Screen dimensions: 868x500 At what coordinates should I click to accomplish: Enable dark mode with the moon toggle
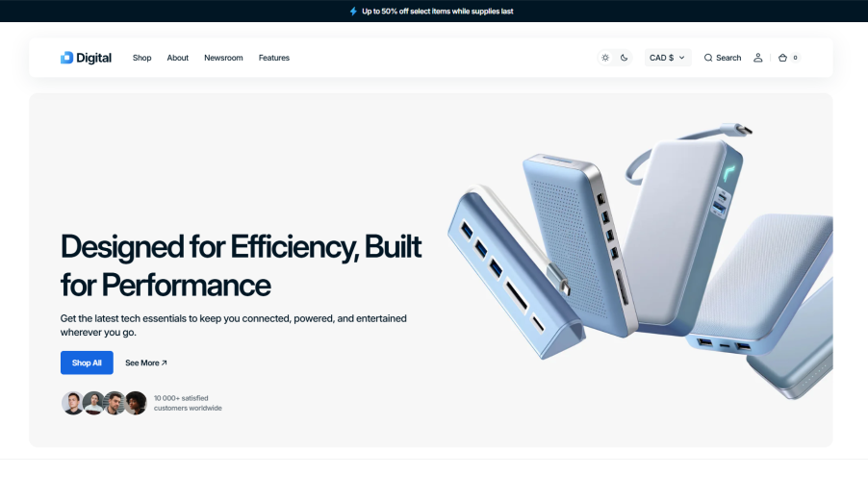point(624,58)
